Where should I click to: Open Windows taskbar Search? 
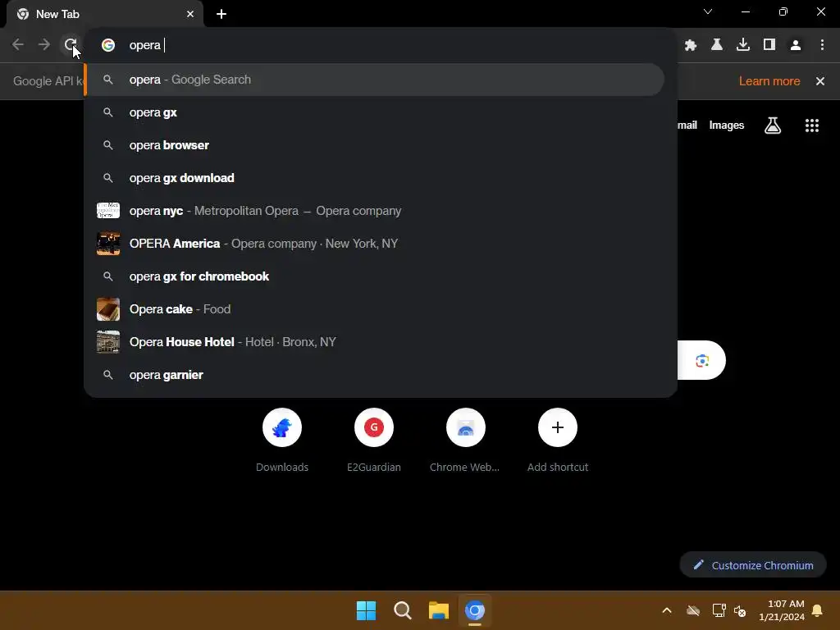pyautogui.click(x=402, y=610)
